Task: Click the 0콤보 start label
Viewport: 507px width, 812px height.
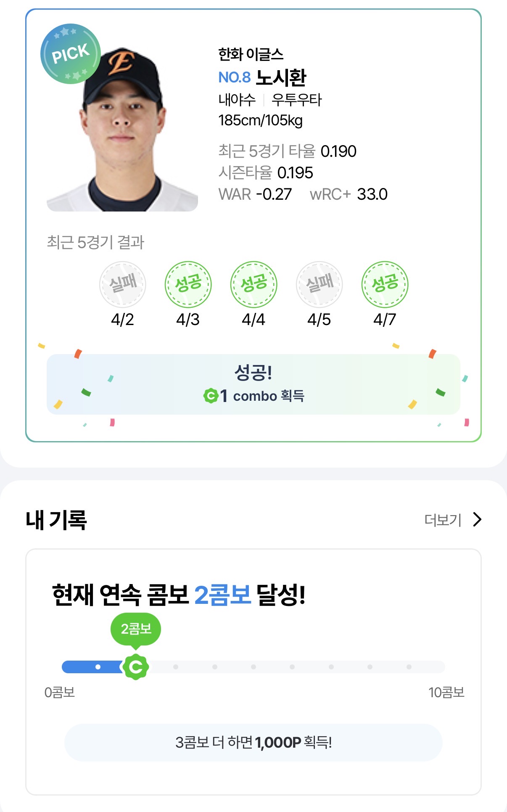Action: (x=60, y=692)
